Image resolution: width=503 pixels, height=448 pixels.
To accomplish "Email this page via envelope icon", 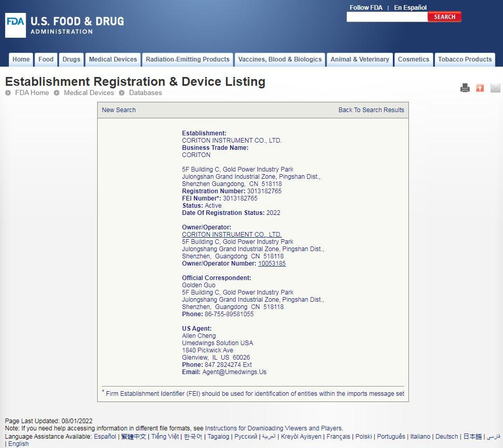I will (495, 88).
